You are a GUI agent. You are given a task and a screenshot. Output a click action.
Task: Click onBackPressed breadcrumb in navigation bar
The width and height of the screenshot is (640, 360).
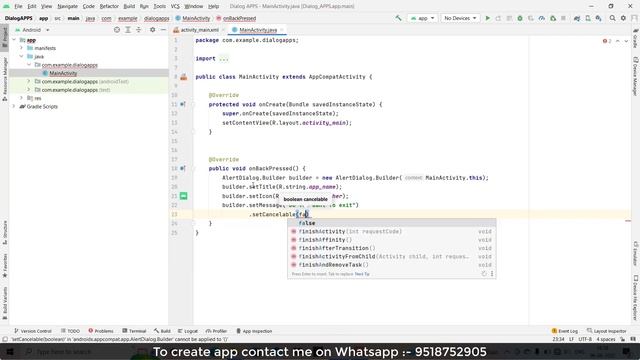tap(236, 18)
